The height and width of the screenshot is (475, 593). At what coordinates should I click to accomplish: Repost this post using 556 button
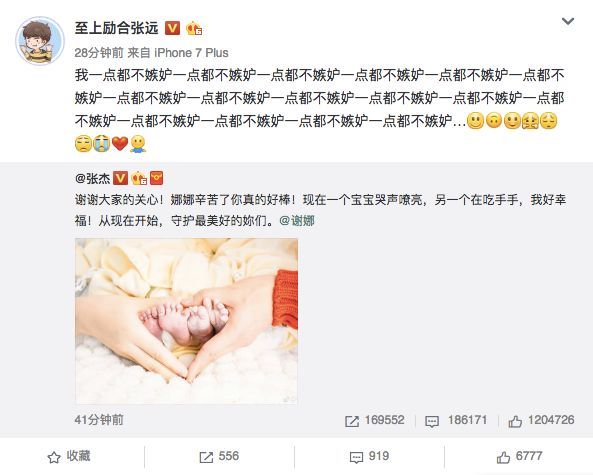(219, 456)
